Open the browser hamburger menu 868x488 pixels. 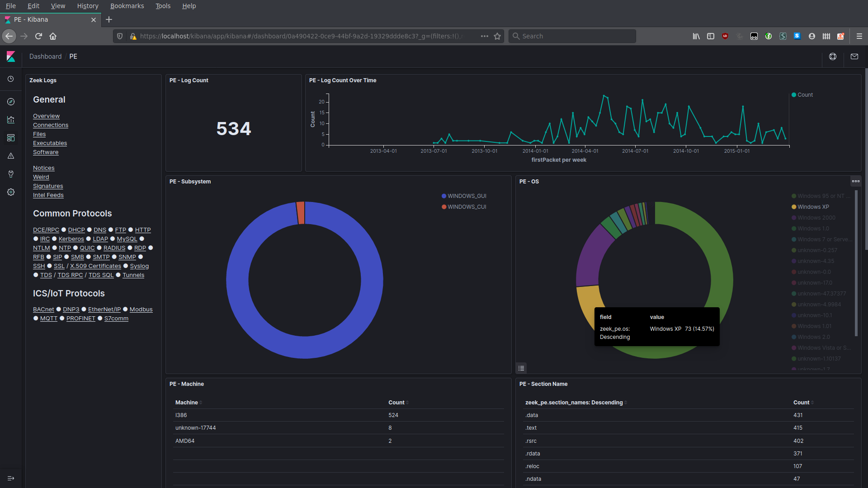[859, 36]
